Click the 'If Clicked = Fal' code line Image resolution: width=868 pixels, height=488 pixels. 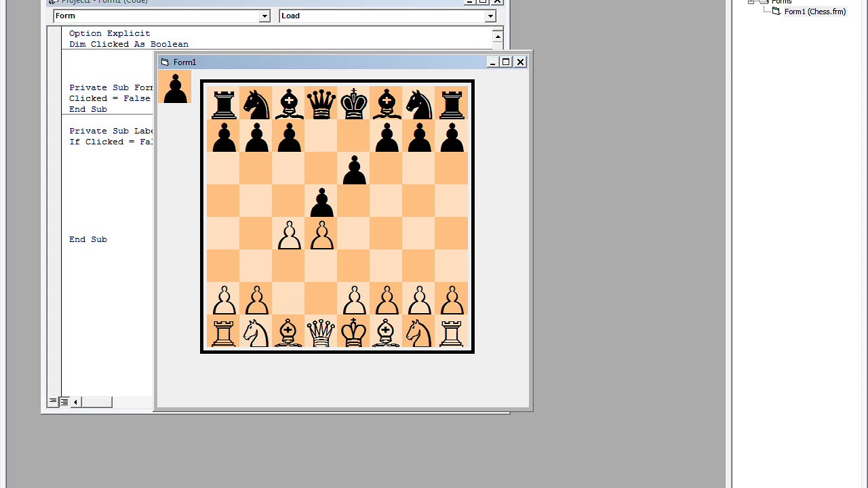[111, 142]
